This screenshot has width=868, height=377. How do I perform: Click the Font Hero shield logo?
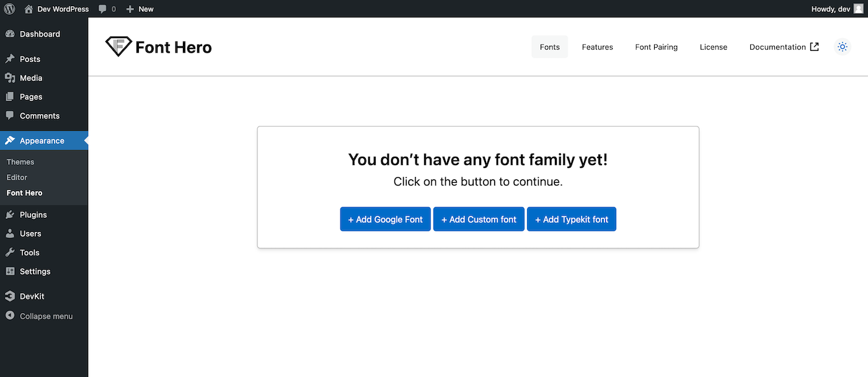[x=118, y=47]
